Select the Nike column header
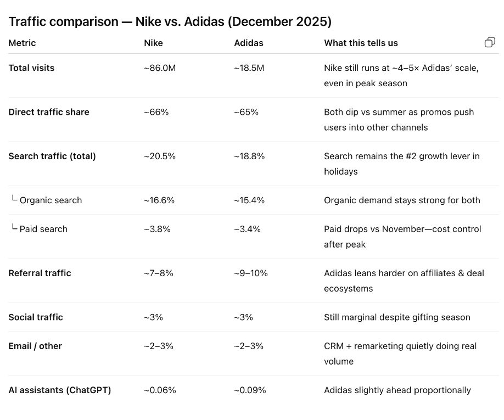 tap(153, 43)
